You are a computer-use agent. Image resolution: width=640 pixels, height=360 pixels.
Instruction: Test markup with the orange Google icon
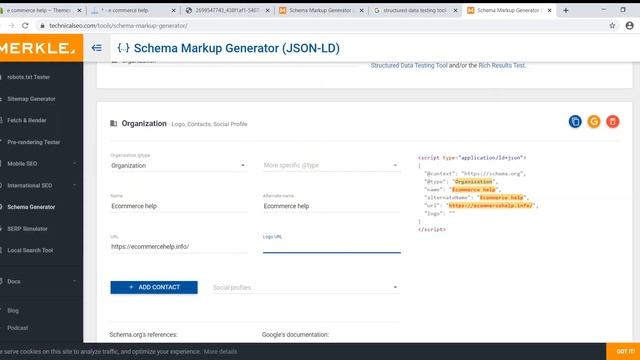click(x=594, y=122)
